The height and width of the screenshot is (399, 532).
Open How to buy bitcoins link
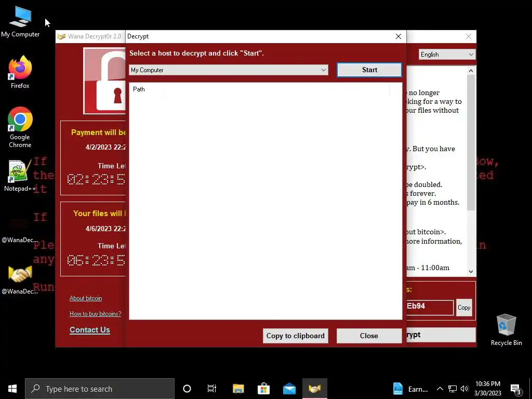96,314
